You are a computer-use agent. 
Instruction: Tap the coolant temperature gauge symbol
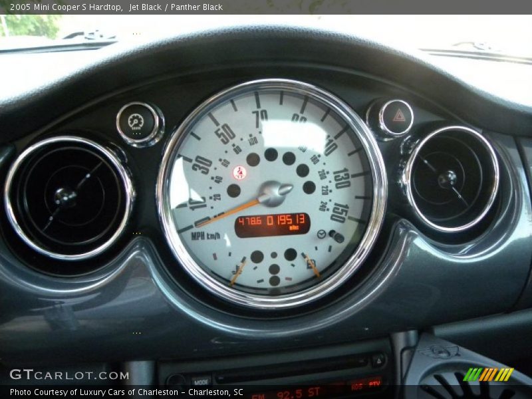[236, 271]
